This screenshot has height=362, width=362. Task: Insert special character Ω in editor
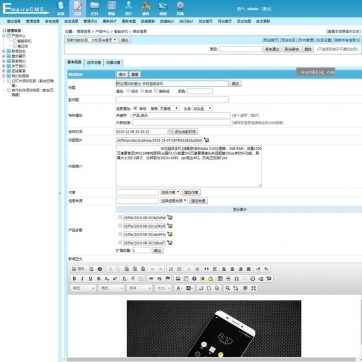[236, 279]
